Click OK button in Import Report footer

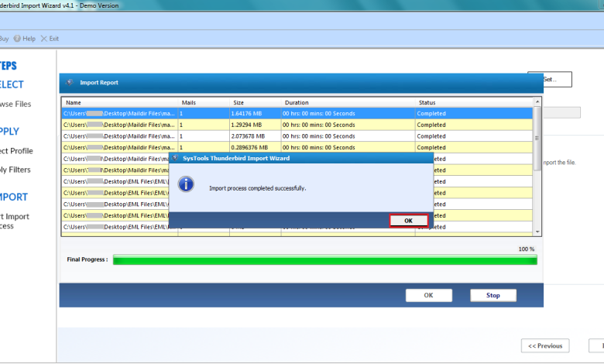tap(429, 295)
